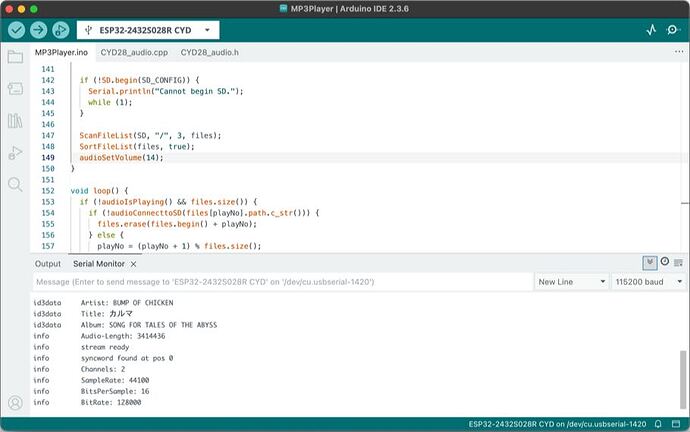Click the BitsPerSample: 16 output line
The width and height of the screenshot is (690, 432).
tap(115, 391)
